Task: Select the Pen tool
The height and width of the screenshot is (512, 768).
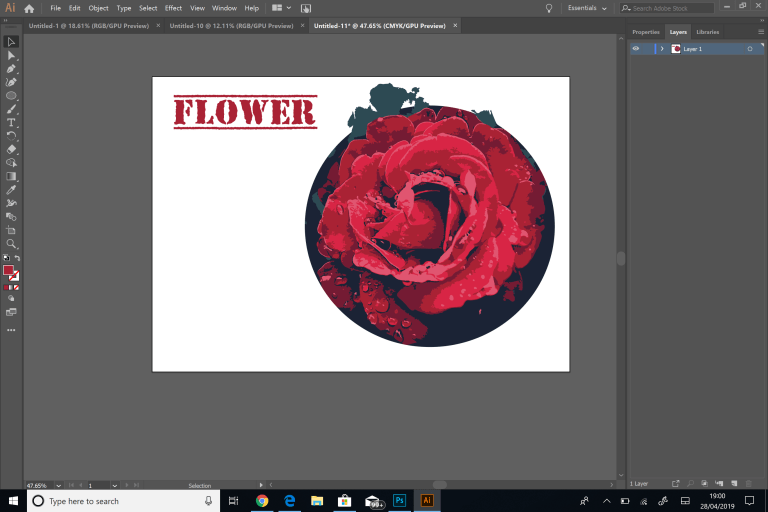Action: tap(11, 69)
